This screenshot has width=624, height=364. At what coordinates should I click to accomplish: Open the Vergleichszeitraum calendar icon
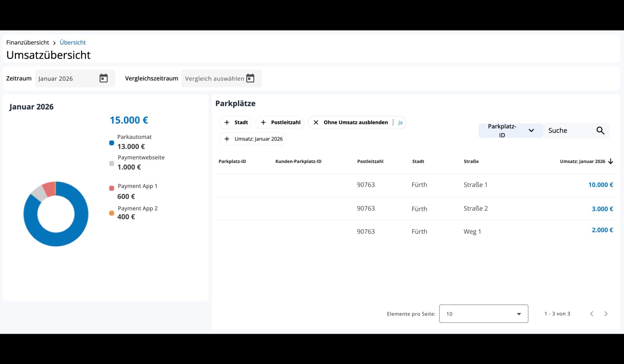250,78
